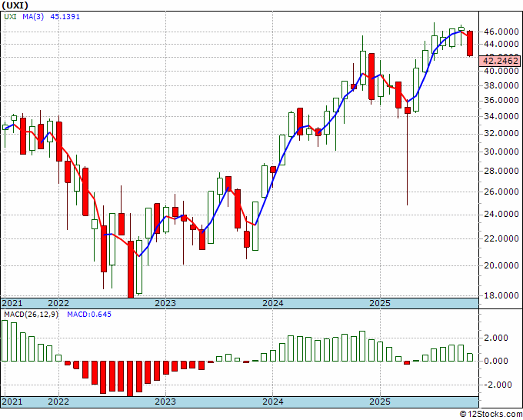
Task: Click the 40.0000 price axis label
Action: [501, 71]
